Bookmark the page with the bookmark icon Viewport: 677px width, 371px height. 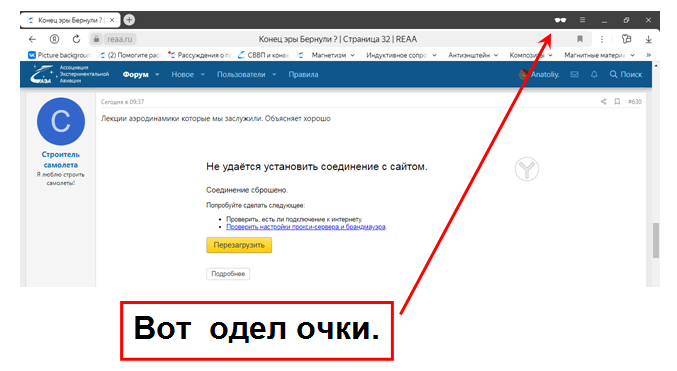(x=580, y=39)
